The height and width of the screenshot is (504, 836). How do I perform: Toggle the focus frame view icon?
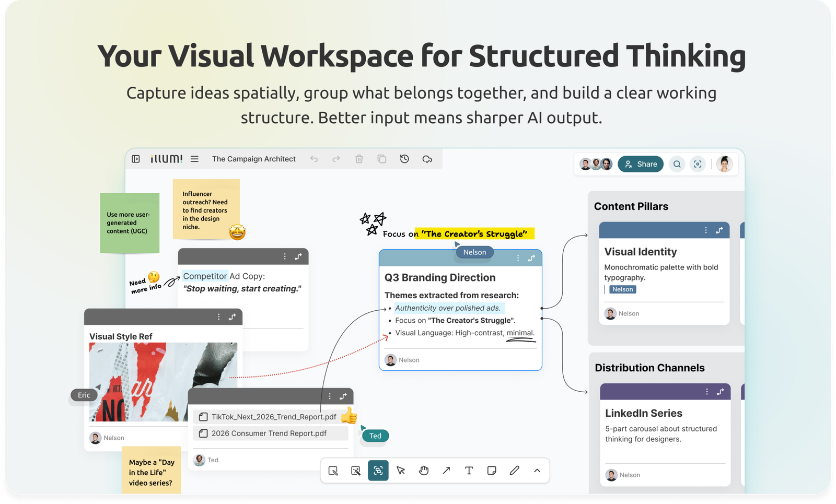click(x=698, y=164)
